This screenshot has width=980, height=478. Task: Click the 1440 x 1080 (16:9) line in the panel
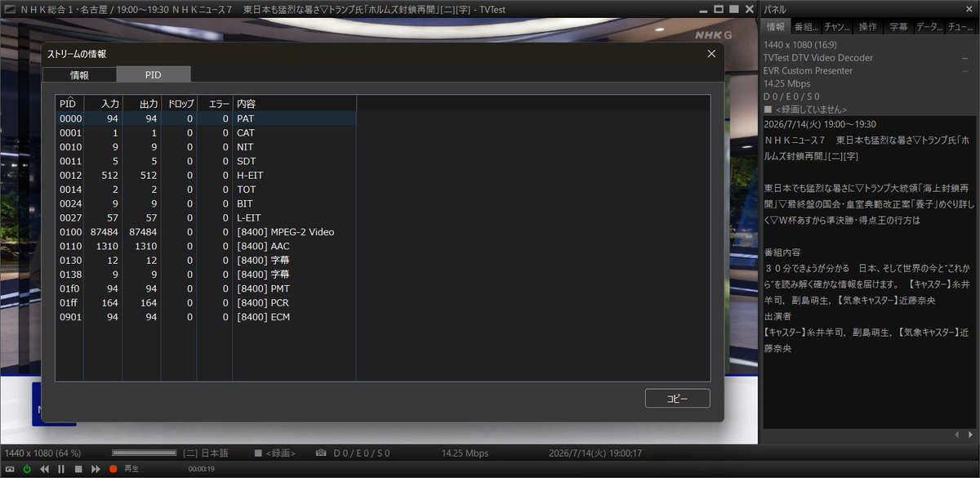(x=800, y=45)
